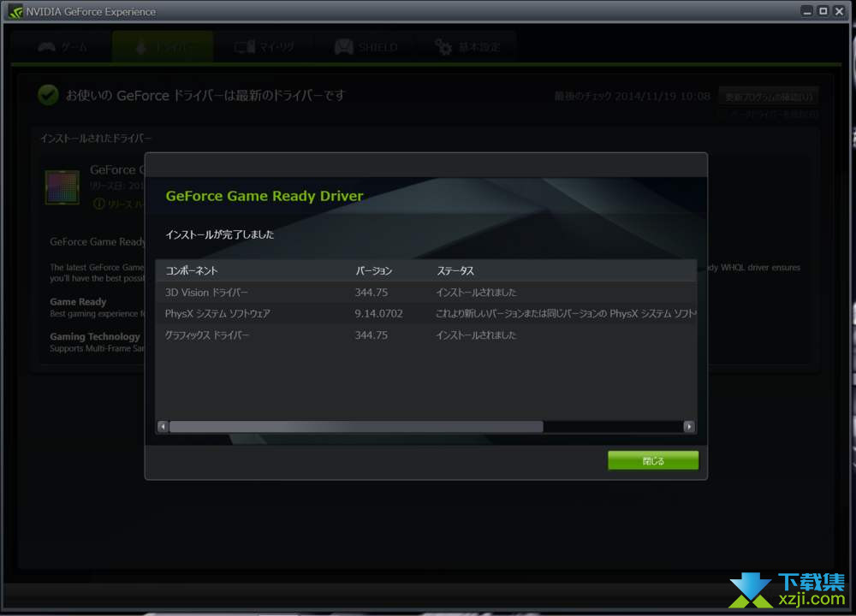The height and width of the screenshot is (616, 856).
Task: Click the Game Ready heading in background
Action: pos(78,302)
